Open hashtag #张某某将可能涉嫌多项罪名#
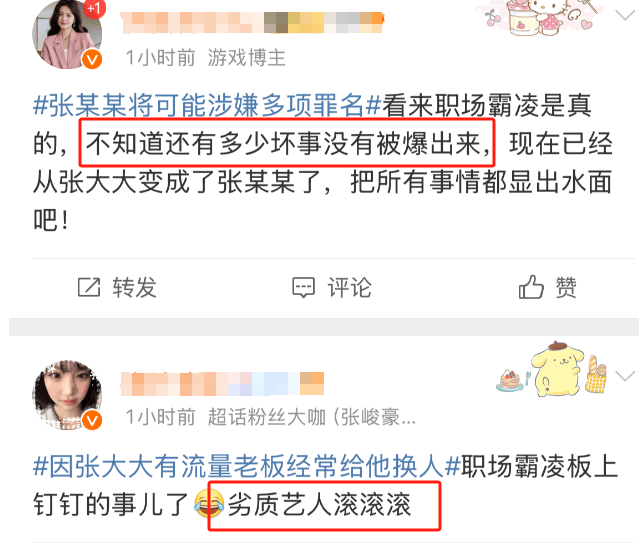 [x=207, y=105]
